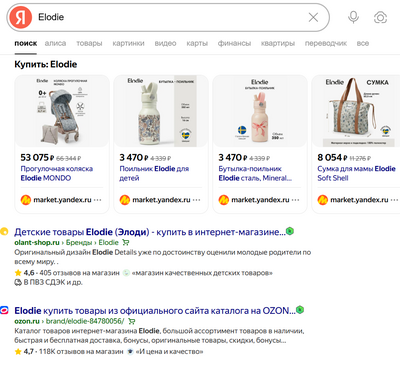Open more options for Бутылка-поильник card
400x367 pixels.
[x=295, y=200]
